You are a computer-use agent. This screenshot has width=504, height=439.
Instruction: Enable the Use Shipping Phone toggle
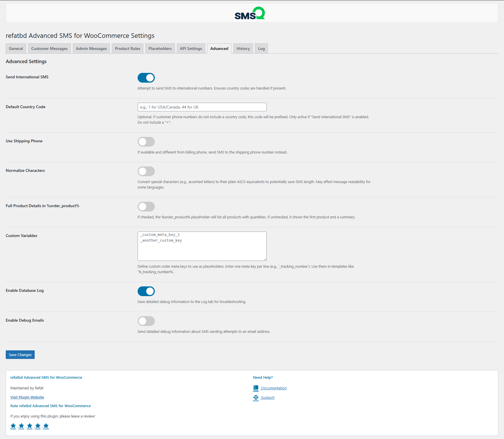coord(146,142)
